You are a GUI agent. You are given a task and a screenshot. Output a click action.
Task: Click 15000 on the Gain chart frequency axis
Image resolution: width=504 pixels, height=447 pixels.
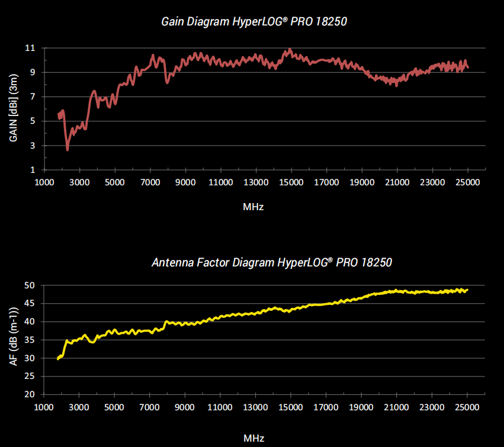coord(291,182)
